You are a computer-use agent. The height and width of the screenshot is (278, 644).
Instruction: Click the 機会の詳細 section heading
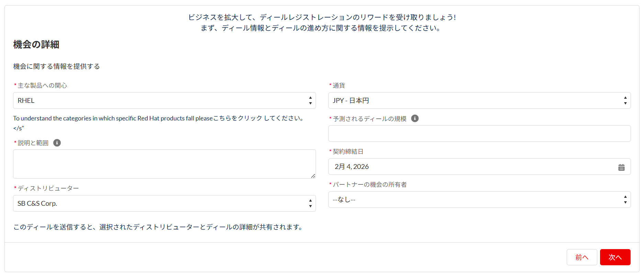point(36,45)
